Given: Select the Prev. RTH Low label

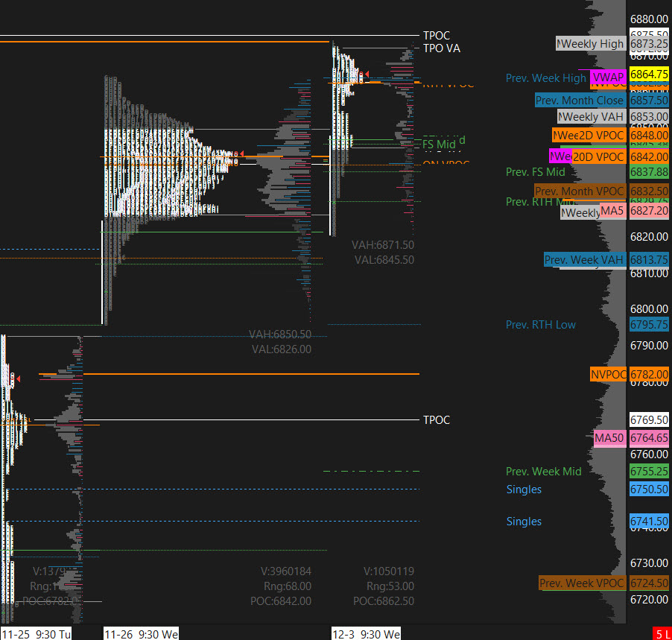Looking at the screenshot, I should click(541, 325).
